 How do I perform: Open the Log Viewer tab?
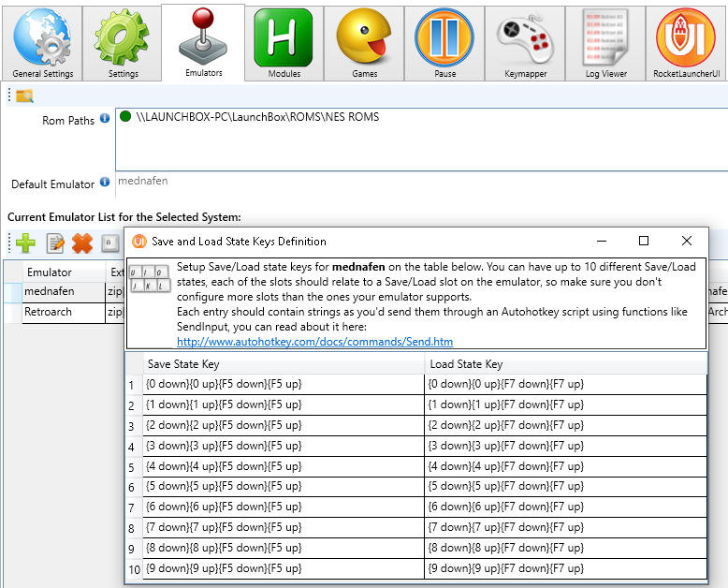coord(605,44)
